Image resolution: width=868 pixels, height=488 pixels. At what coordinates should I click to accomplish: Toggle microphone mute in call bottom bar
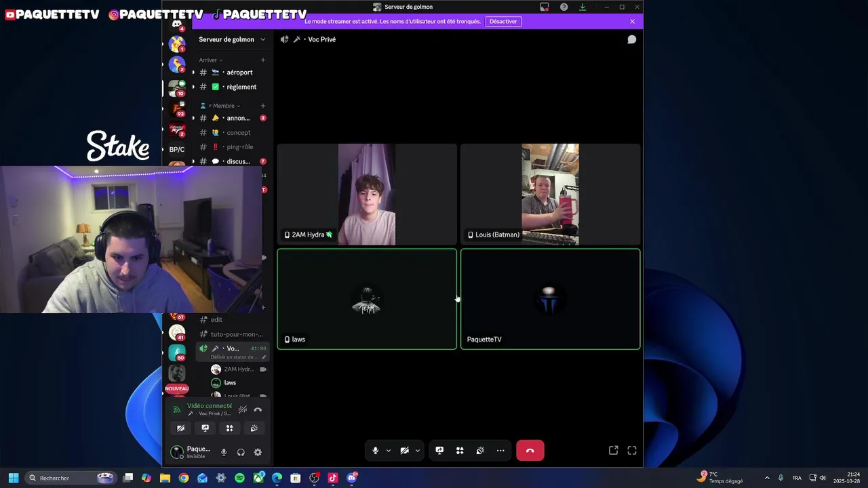coord(375,451)
